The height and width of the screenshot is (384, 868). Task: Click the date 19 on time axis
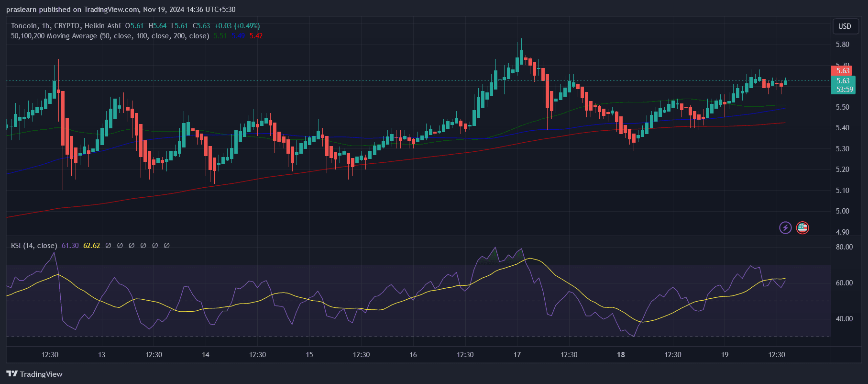pos(725,355)
